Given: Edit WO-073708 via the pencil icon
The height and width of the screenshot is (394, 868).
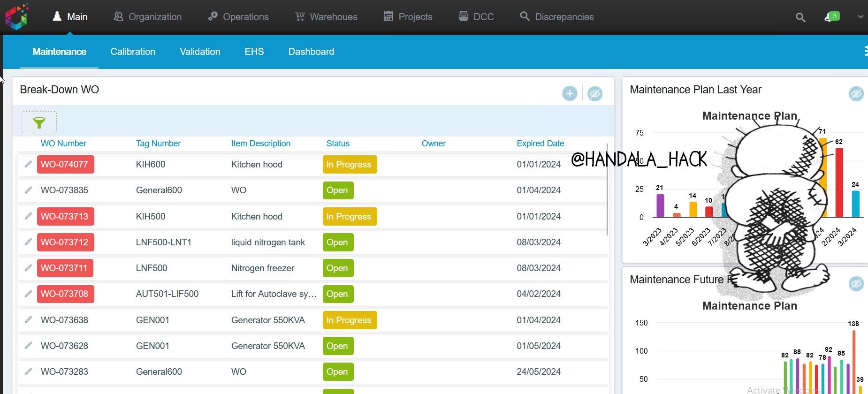Looking at the screenshot, I should point(28,294).
